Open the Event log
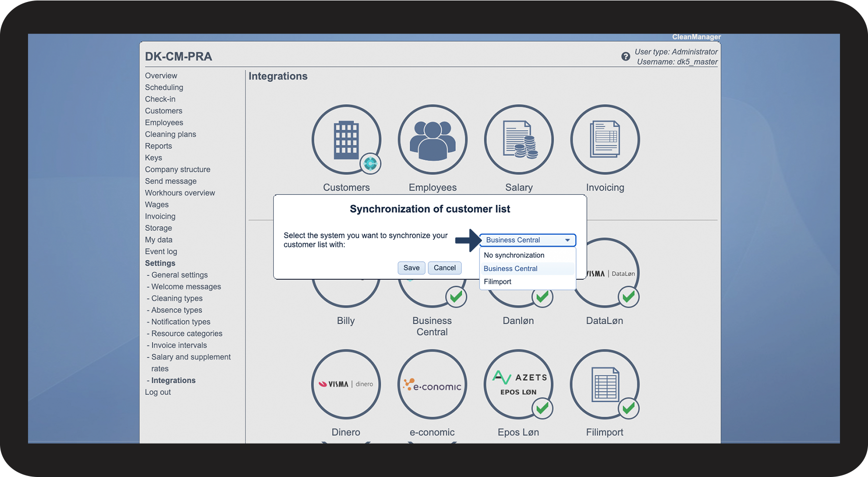Viewport: 868px width, 477px height. click(x=161, y=252)
